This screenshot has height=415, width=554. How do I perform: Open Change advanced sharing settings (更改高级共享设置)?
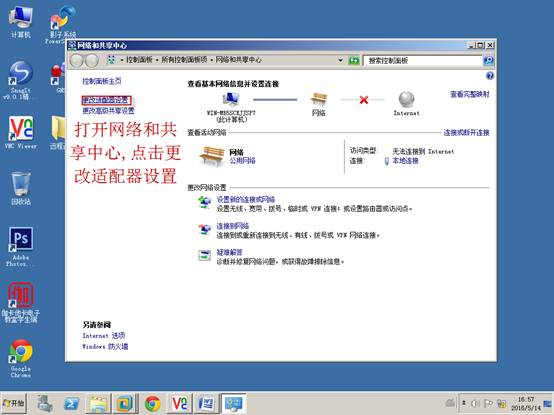pos(108,111)
